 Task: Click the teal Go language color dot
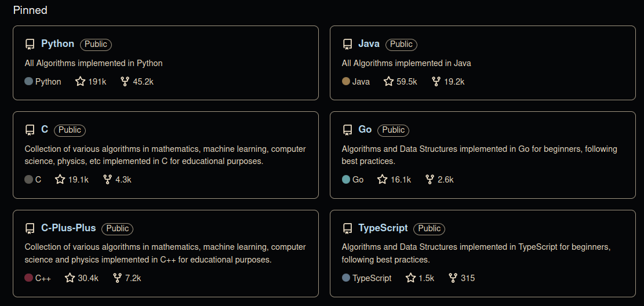pos(346,180)
